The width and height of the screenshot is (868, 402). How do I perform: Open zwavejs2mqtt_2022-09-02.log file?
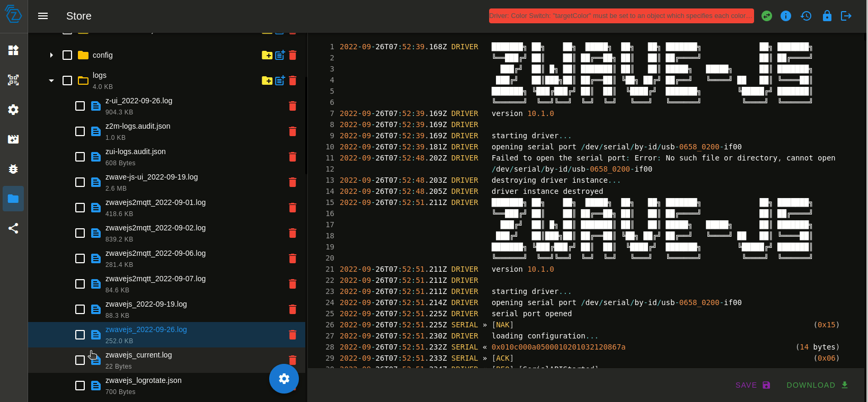coord(155,228)
